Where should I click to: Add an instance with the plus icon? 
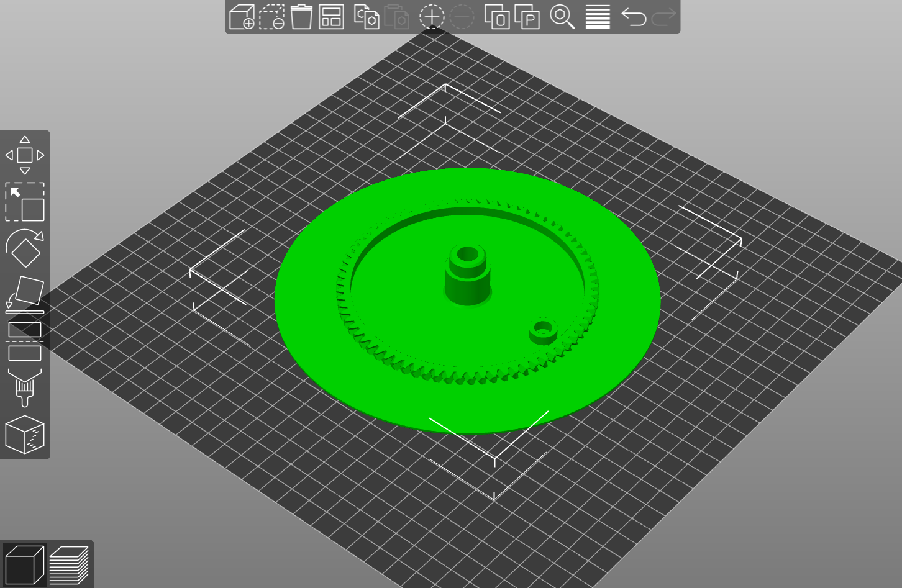(432, 17)
